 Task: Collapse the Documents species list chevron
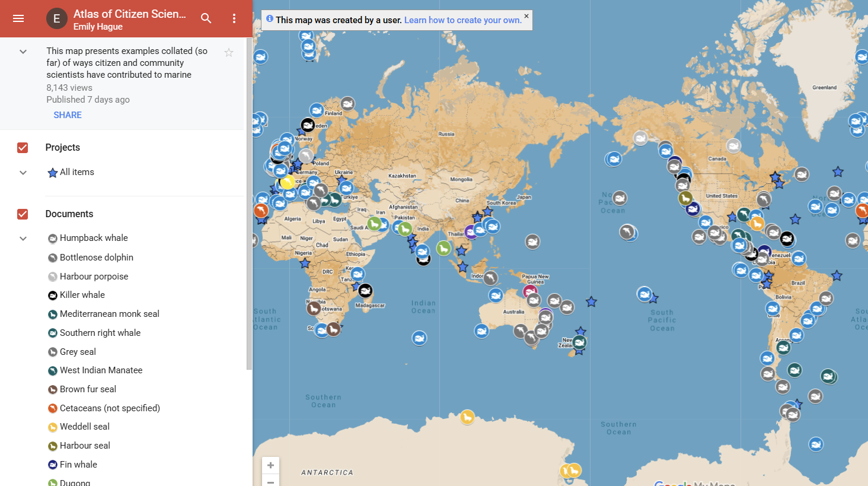point(23,239)
